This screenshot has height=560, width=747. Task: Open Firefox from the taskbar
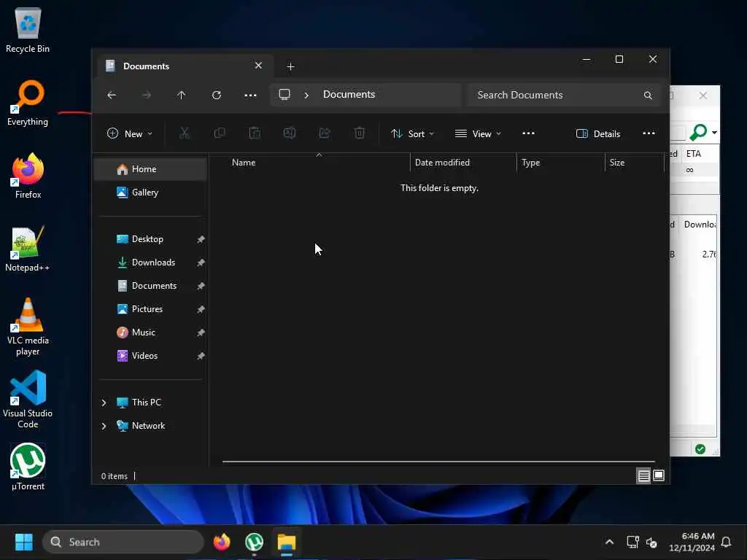pyautogui.click(x=222, y=542)
